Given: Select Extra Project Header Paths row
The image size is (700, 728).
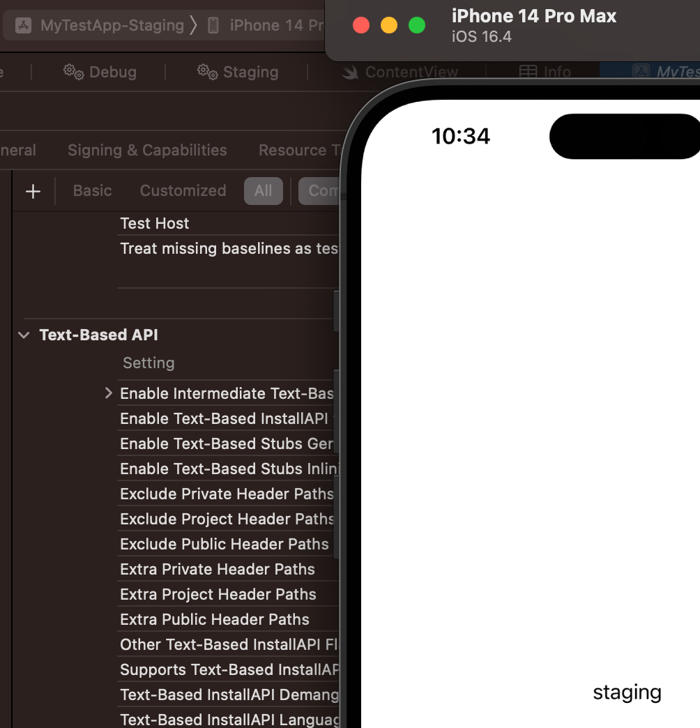Looking at the screenshot, I should [227, 594].
